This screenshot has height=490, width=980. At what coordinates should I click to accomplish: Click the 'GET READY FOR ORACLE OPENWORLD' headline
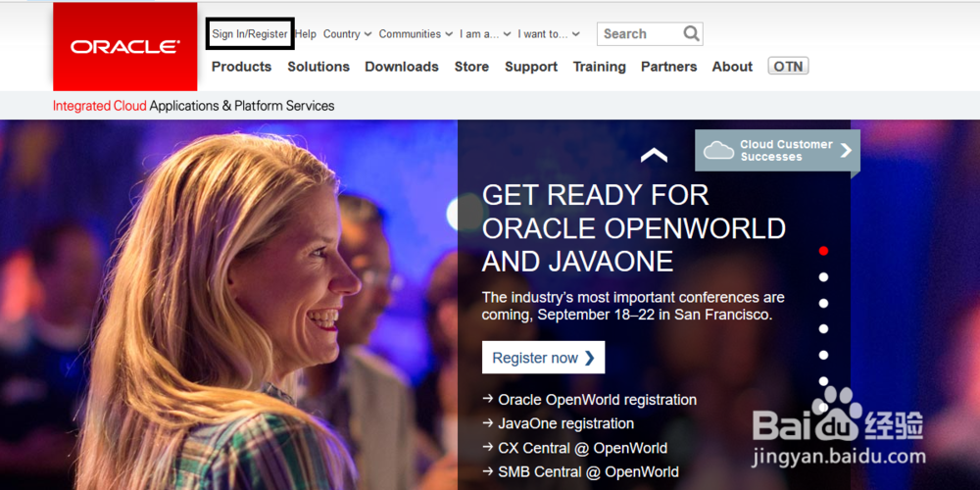point(634,228)
